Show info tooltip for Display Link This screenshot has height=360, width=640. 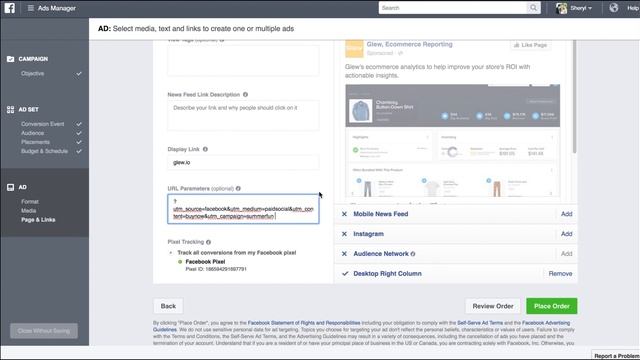pos(205,149)
